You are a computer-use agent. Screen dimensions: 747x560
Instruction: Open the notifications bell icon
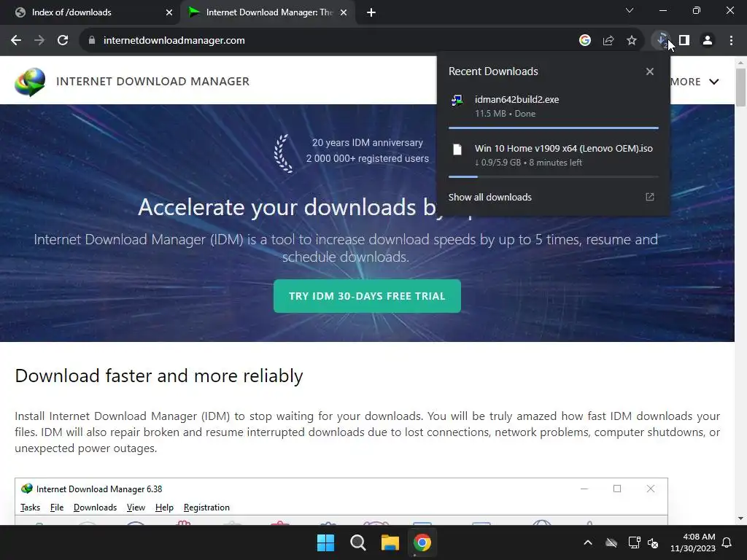coord(727,542)
